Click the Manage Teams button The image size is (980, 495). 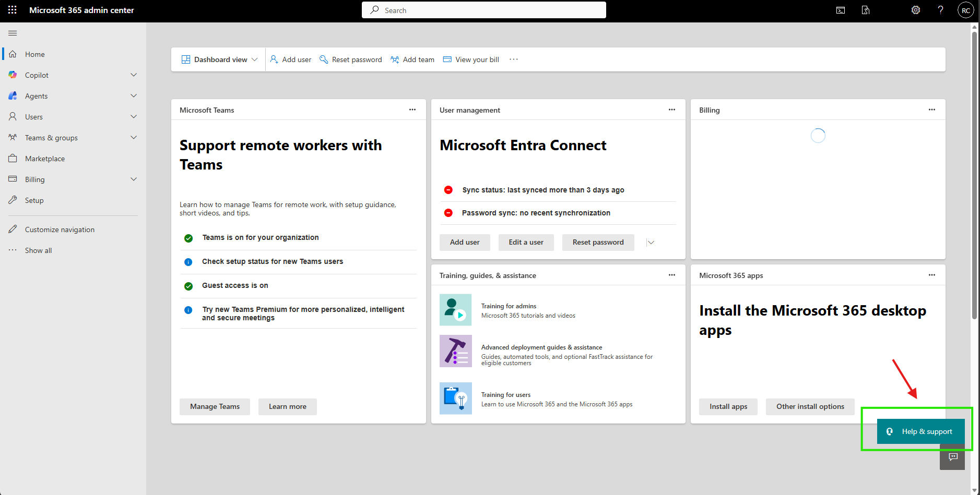click(215, 407)
